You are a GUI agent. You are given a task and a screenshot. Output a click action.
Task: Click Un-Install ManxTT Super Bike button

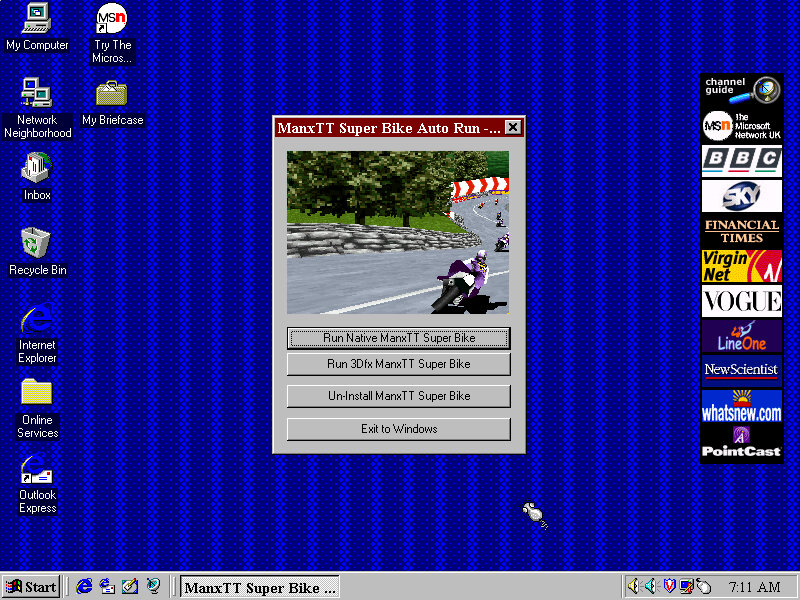398,396
